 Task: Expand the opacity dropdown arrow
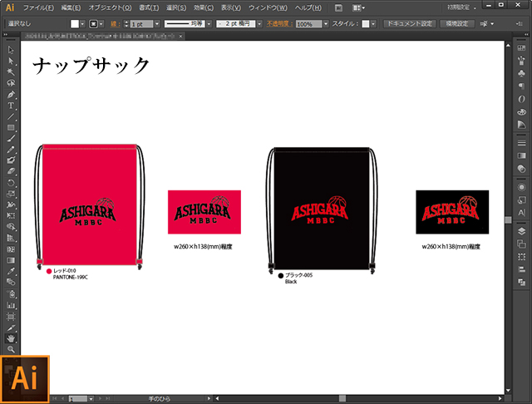[x=326, y=24]
